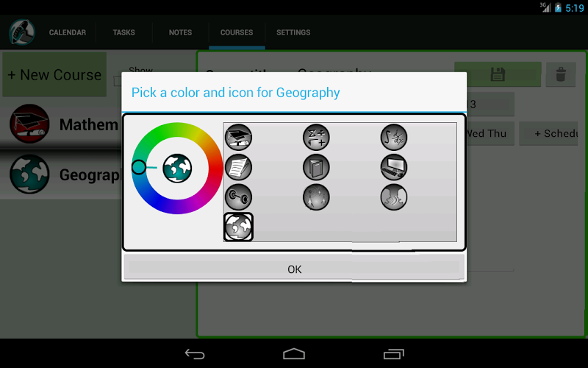This screenshot has height=368, width=588.
Task: Choose the calculus integral icon
Action: tap(394, 138)
